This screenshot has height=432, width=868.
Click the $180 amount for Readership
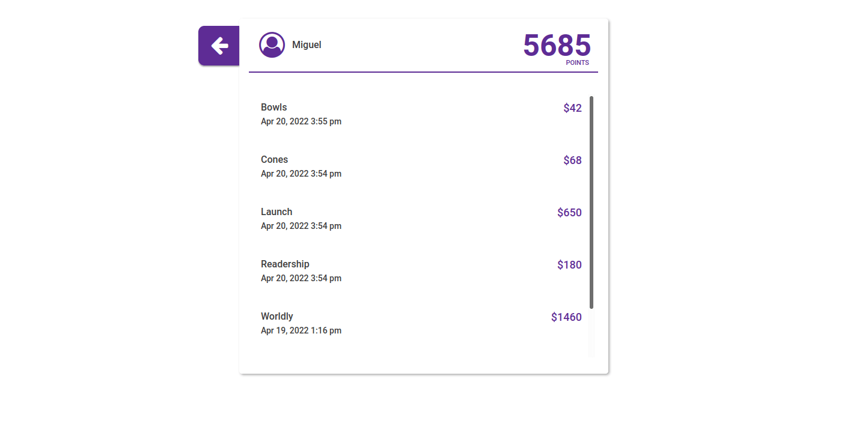tap(569, 265)
